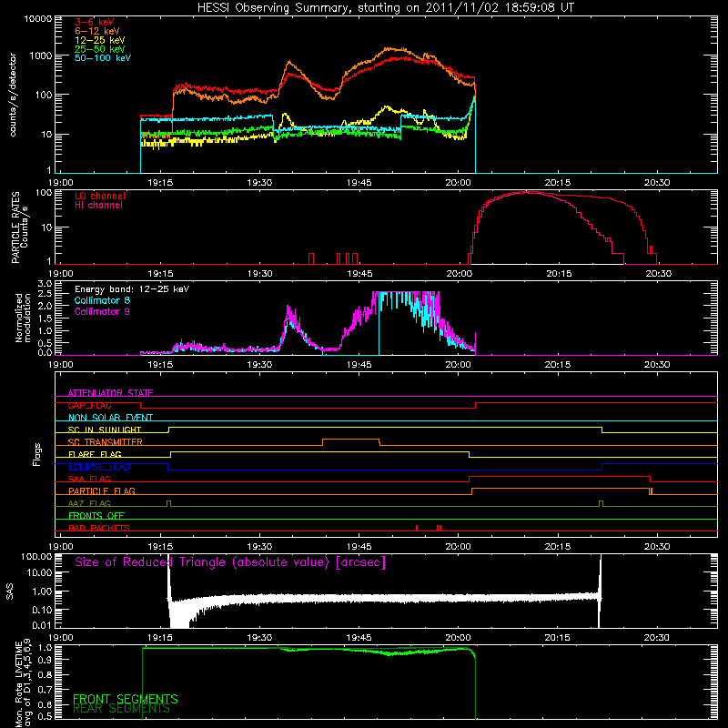This screenshot has width=728, height=728.
Task: Click the HI channel legend label
Action: [x=98, y=206]
